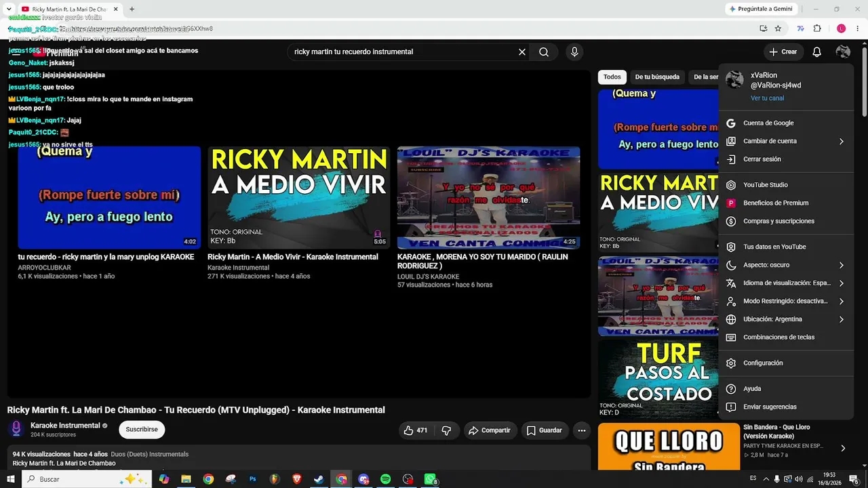This screenshot has width=868, height=488.
Task: Open YouTube Studio from account menu
Action: pos(786,185)
